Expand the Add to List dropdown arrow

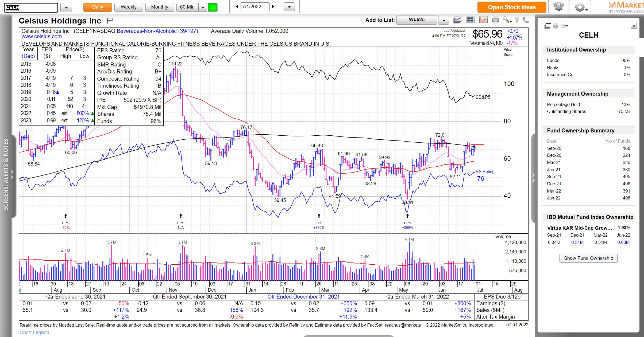tap(444, 20)
